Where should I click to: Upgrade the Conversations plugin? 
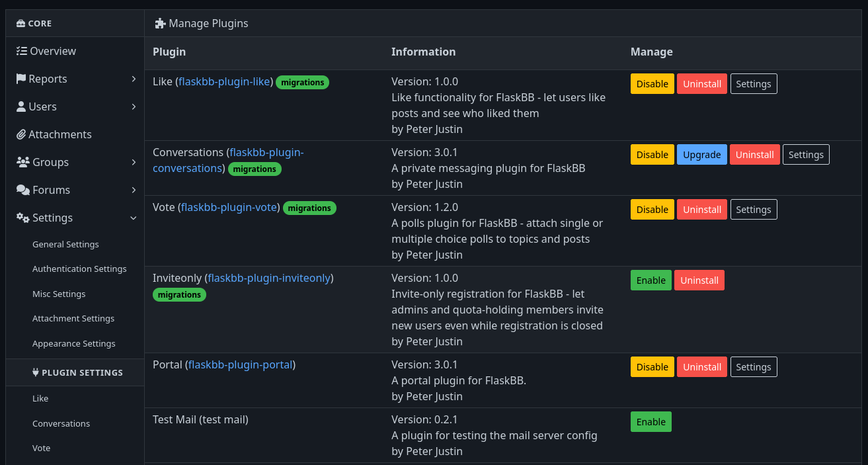(702, 155)
